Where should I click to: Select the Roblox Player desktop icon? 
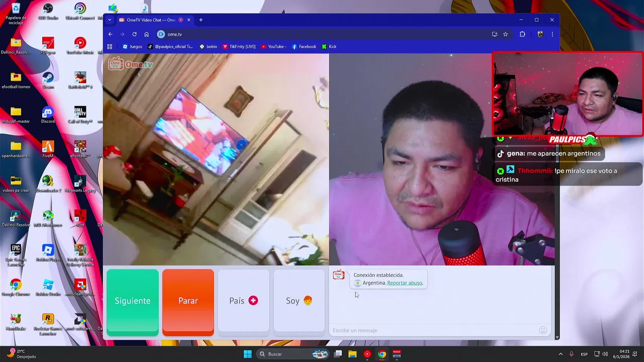48,253
